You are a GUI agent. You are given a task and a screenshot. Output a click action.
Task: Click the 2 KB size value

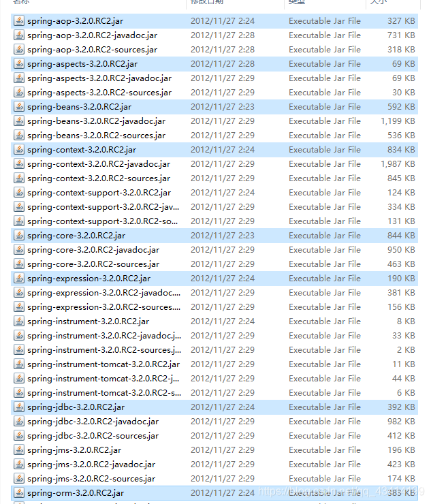[x=406, y=350]
